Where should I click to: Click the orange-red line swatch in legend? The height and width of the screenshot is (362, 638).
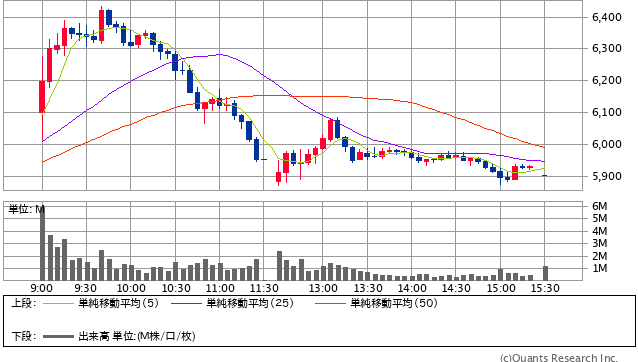coord(330,303)
